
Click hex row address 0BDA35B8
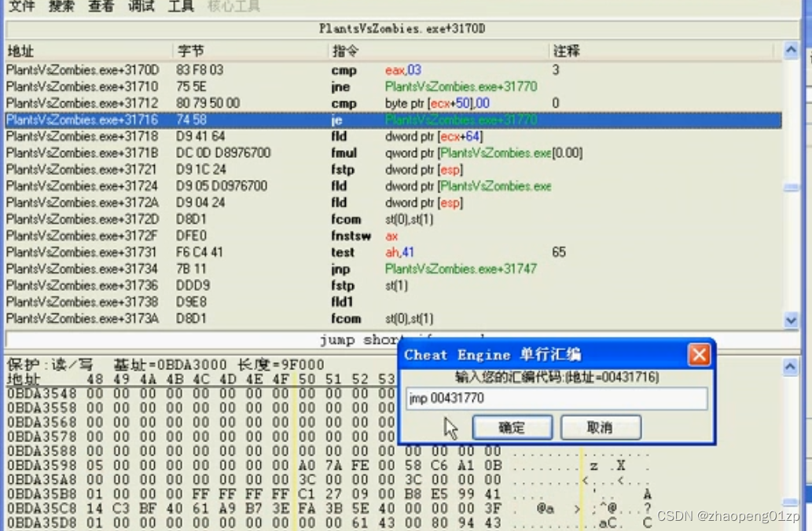(42, 494)
